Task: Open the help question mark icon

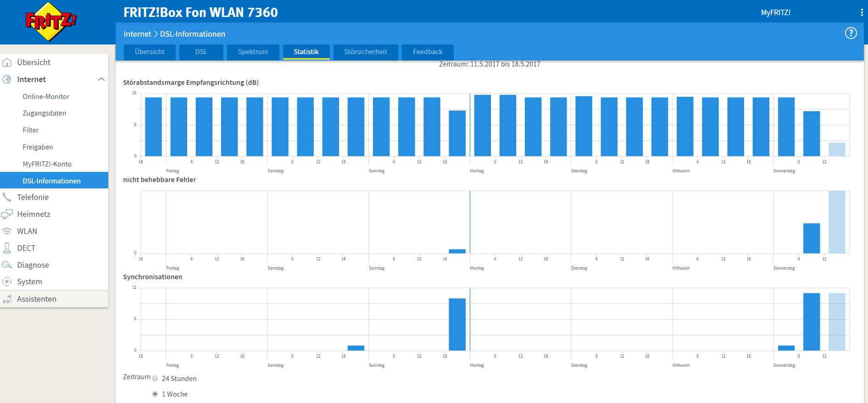Action: 851,33
